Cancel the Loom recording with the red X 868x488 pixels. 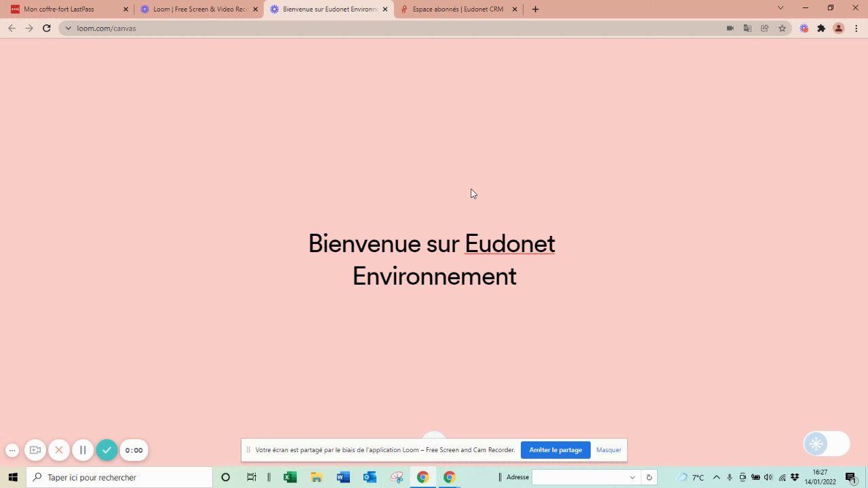point(59,450)
